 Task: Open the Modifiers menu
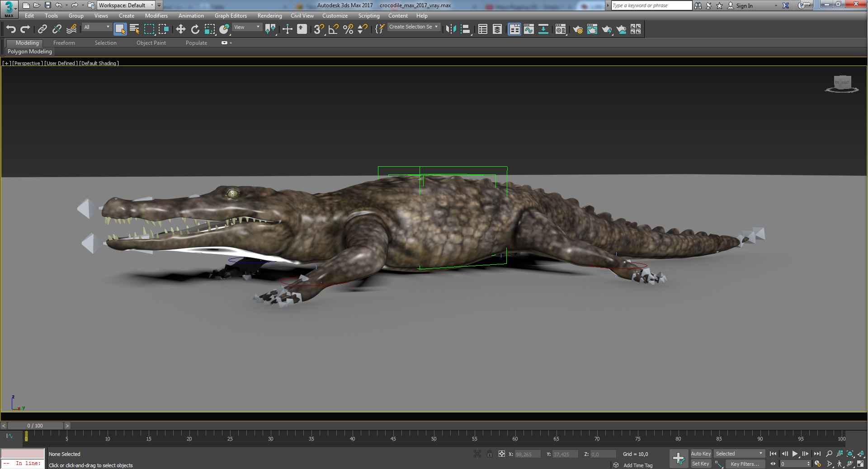click(156, 16)
